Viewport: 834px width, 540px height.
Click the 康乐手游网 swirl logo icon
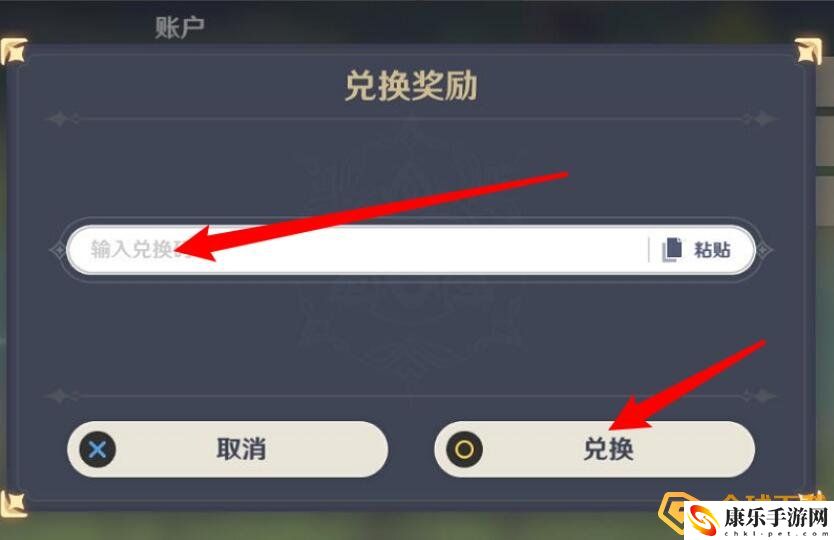pos(703,520)
